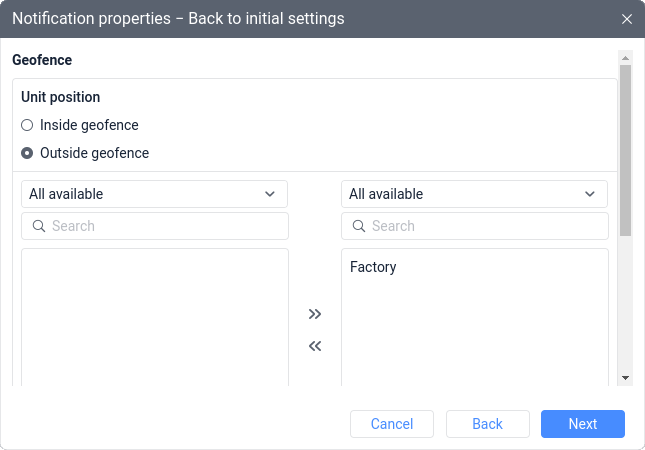Click the empty left geofence list

click(155, 317)
